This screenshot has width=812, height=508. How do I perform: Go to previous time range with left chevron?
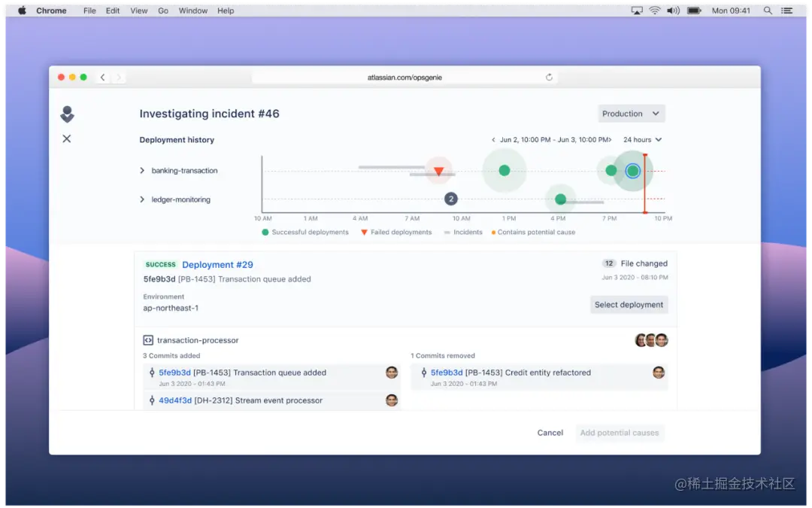click(x=493, y=139)
